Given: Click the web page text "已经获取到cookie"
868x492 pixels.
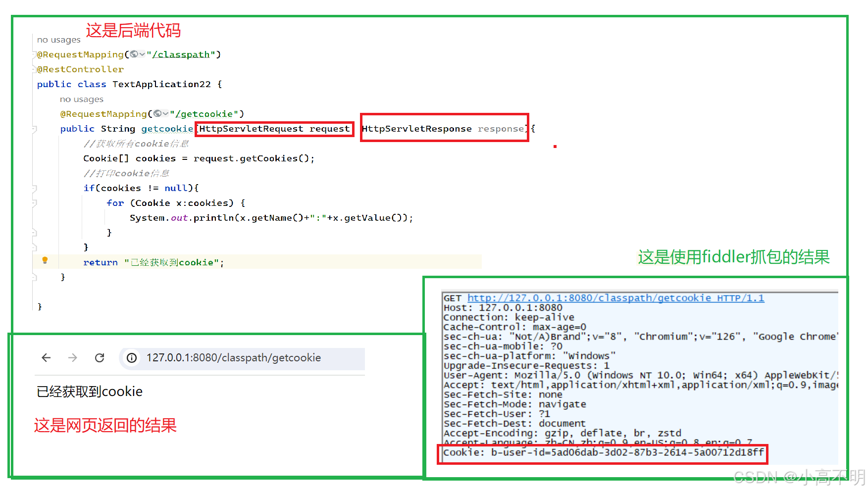Looking at the screenshot, I should point(90,392).
